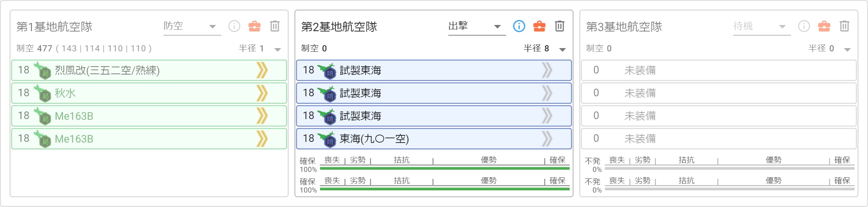The image size is (868, 207).
Task: Click info icon of 第1基地航空隊
Action: 234,26
